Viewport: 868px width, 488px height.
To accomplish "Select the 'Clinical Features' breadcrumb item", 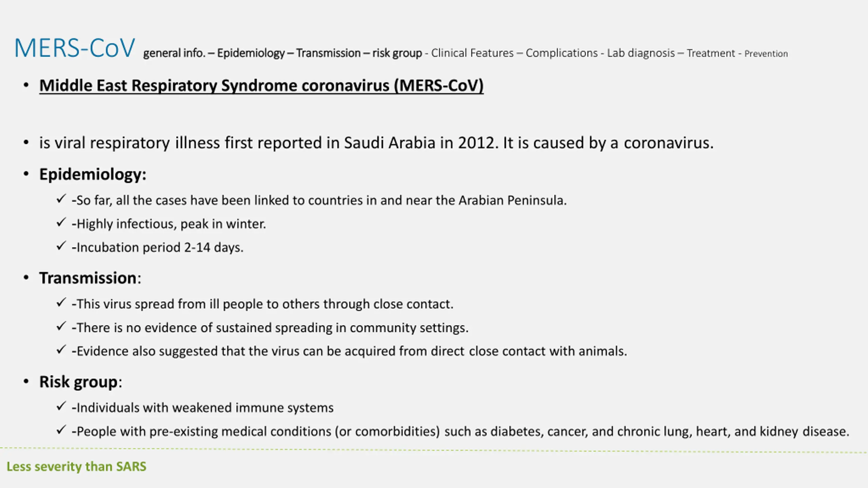I will [x=472, y=53].
